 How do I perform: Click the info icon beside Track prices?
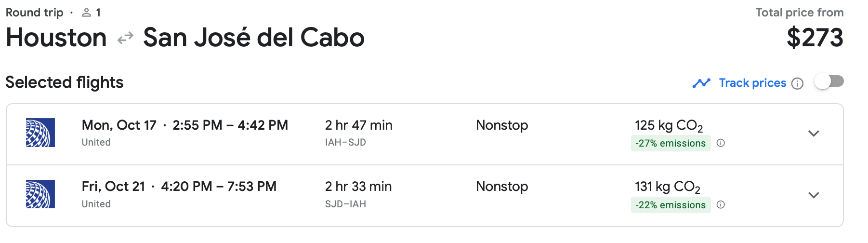click(797, 83)
